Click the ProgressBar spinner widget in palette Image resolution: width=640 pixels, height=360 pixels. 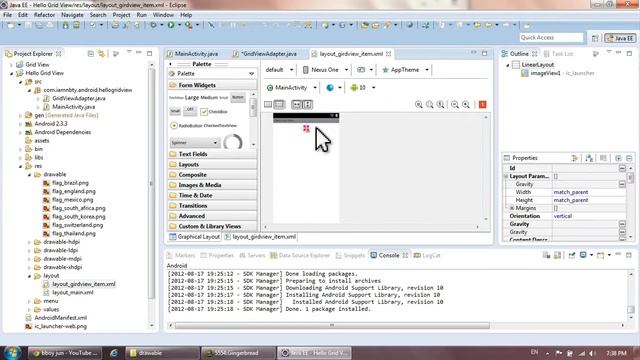[233, 142]
